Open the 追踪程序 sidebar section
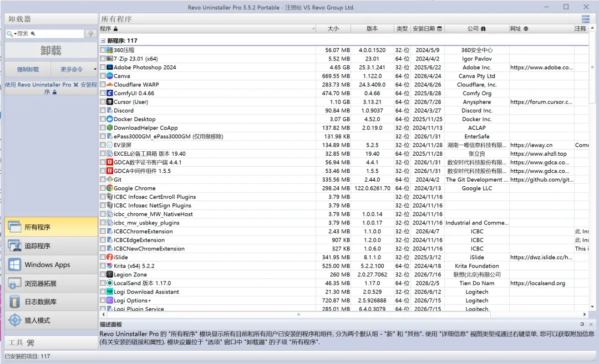 (x=51, y=246)
